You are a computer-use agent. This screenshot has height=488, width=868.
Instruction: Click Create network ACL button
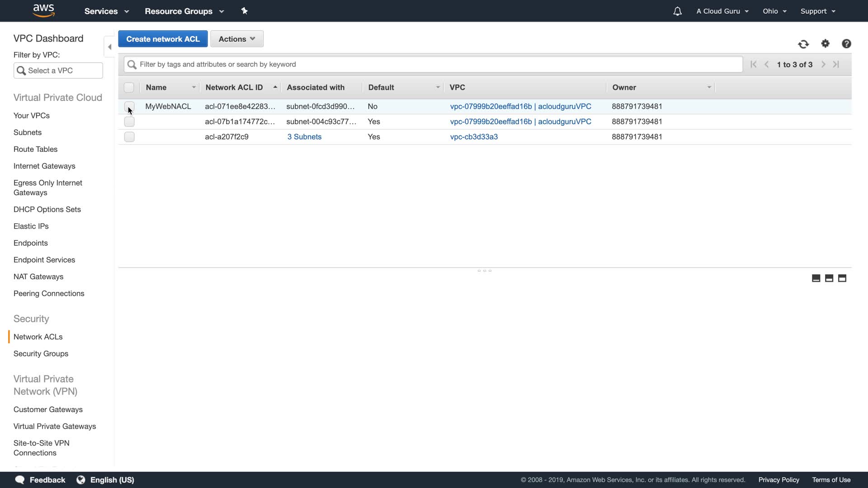coord(163,39)
